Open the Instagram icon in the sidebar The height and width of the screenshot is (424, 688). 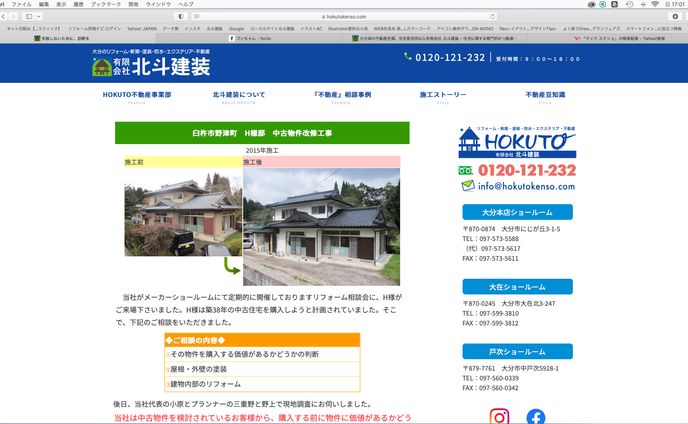(499, 416)
